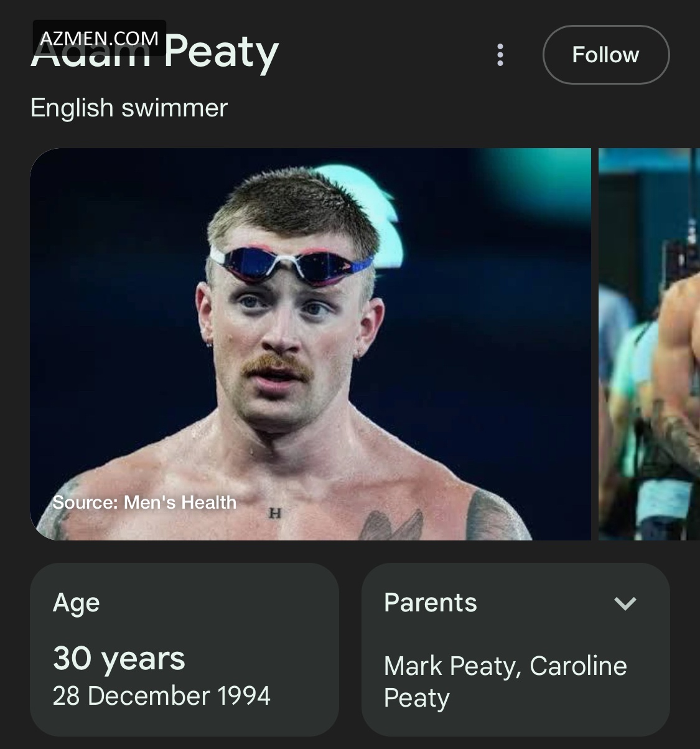Select Caroline in the Parents card

(x=578, y=666)
